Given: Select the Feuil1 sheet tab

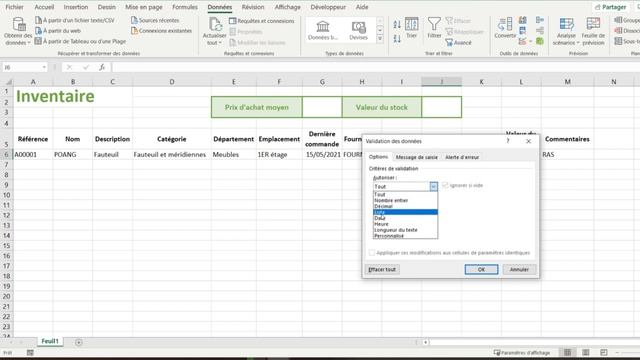Looking at the screenshot, I should 50,341.
